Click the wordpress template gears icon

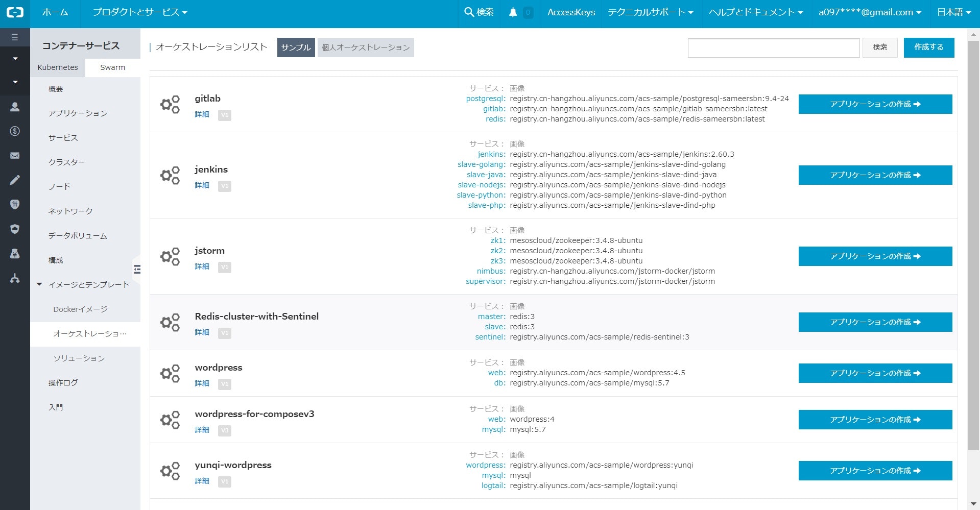[170, 373]
